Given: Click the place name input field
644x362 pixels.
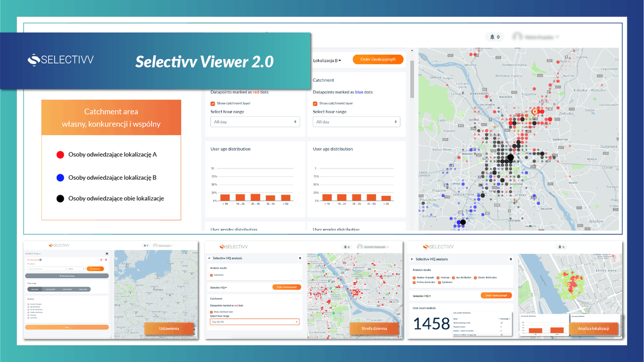Looking at the screenshot, I should coord(46,269).
